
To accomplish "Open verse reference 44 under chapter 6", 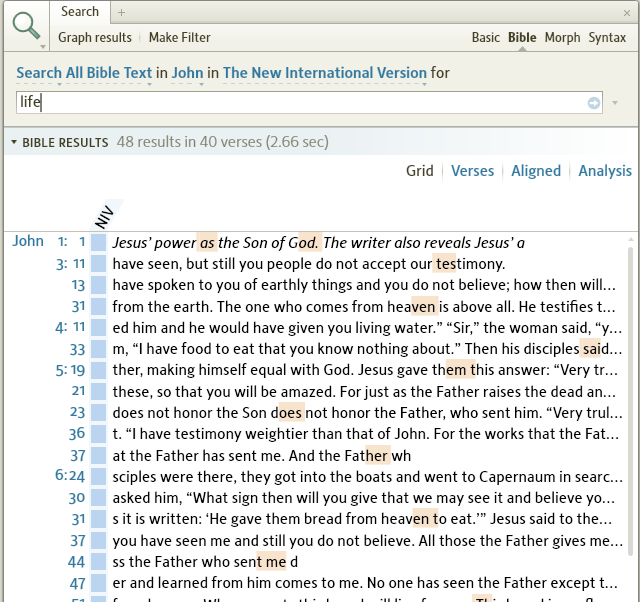I will click(77, 562).
